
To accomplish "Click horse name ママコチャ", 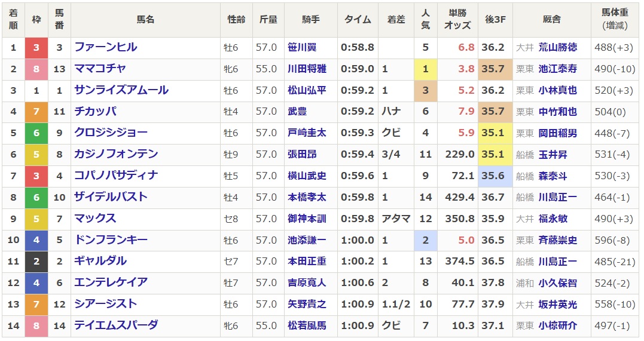I will click(x=100, y=69).
